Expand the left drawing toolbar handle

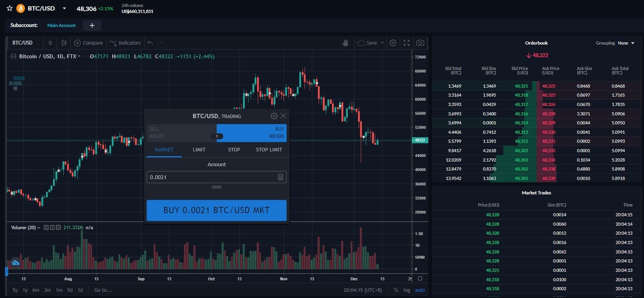(x=6, y=271)
